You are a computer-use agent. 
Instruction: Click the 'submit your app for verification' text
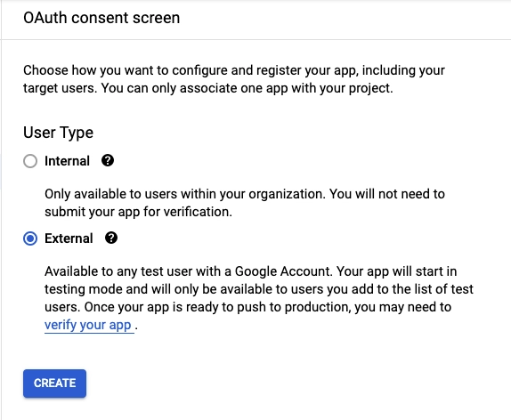(138, 212)
